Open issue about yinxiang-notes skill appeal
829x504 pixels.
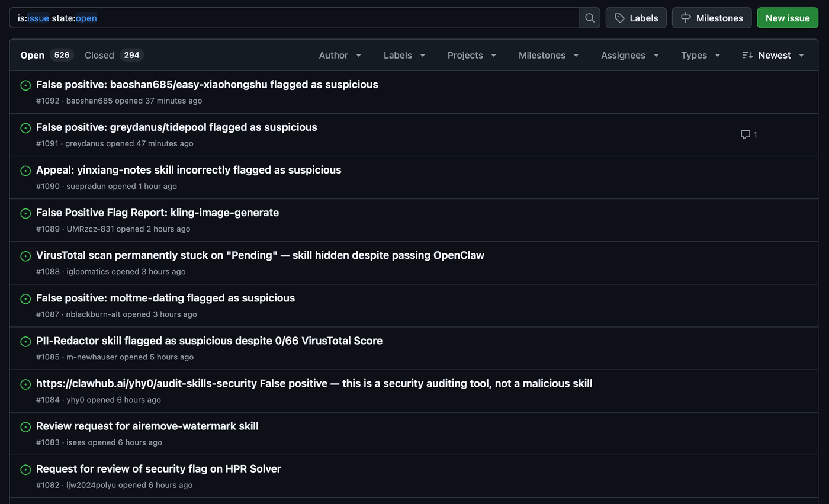(188, 170)
